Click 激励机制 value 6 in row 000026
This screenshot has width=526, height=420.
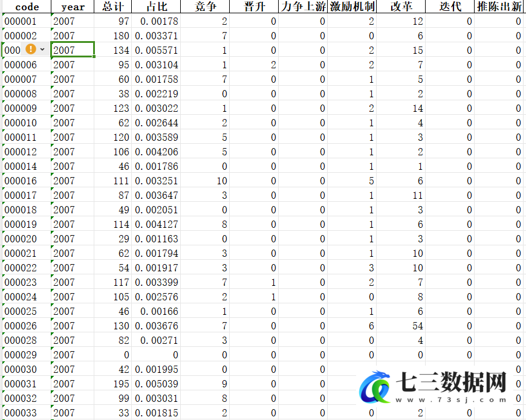click(x=352, y=326)
